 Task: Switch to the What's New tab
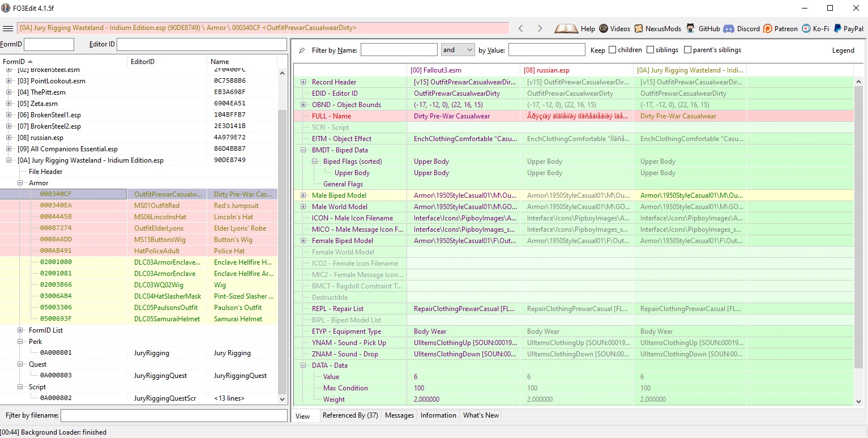(x=481, y=415)
